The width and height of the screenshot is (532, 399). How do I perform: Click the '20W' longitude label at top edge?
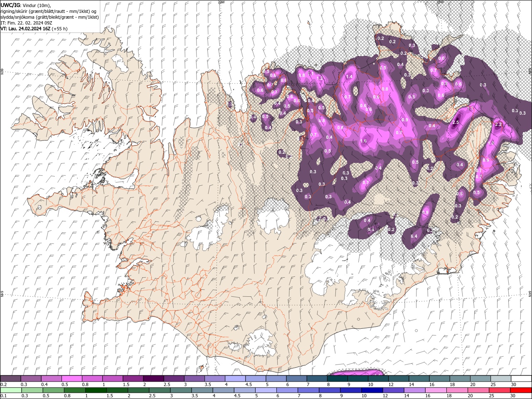221,2
